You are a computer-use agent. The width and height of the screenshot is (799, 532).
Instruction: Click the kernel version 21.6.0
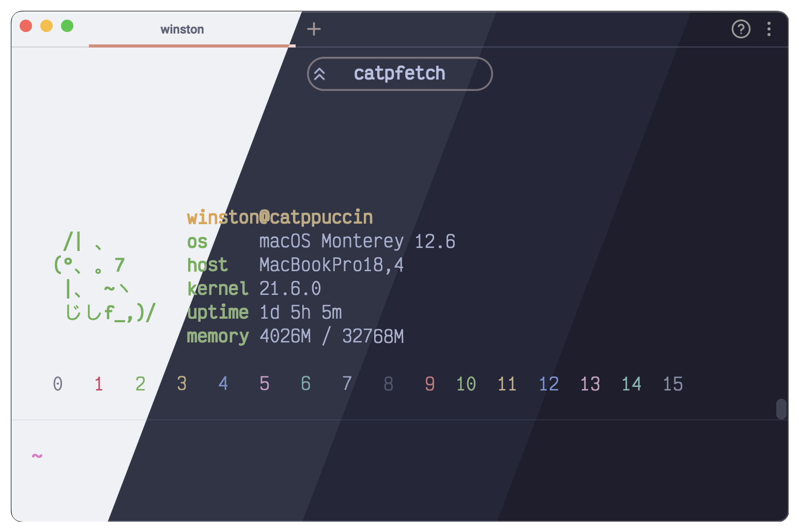pos(290,289)
